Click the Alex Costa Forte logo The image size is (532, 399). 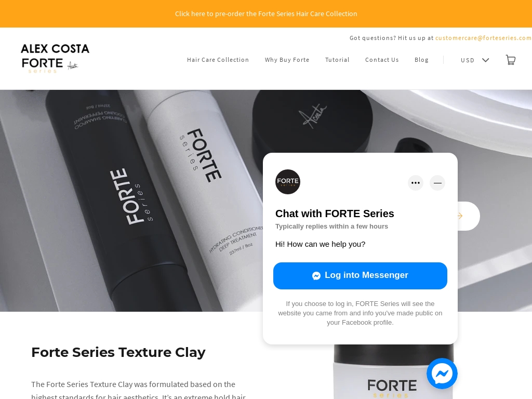click(55, 58)
